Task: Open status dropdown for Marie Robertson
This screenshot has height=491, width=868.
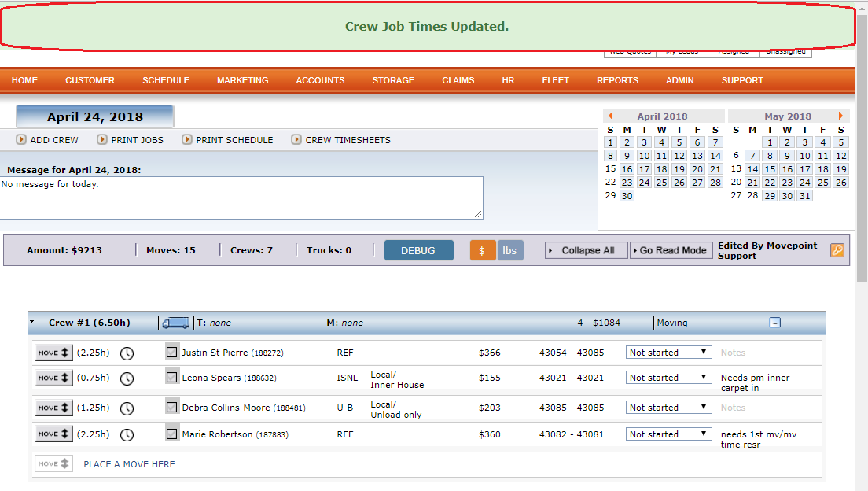Action: click(669, 434)
